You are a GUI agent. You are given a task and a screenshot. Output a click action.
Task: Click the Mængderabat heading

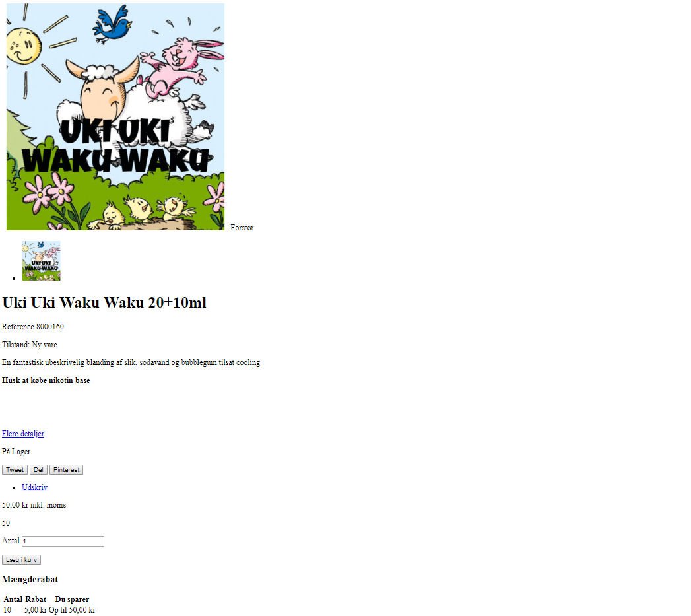[30, 580]
